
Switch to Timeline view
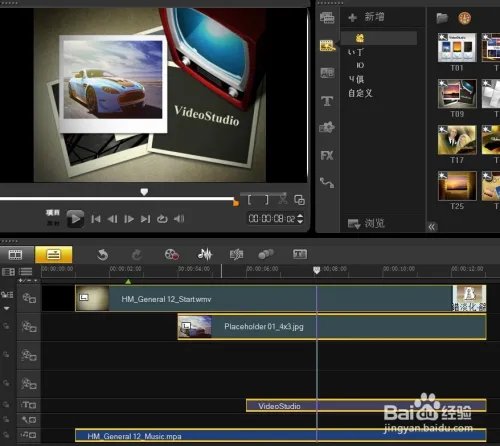tap(54, 255)
